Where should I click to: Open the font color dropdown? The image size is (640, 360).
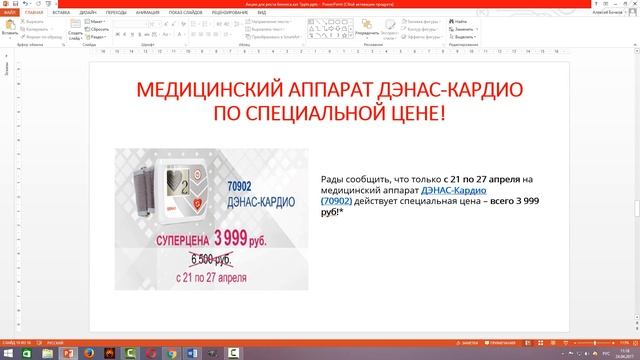coord(180,35)
